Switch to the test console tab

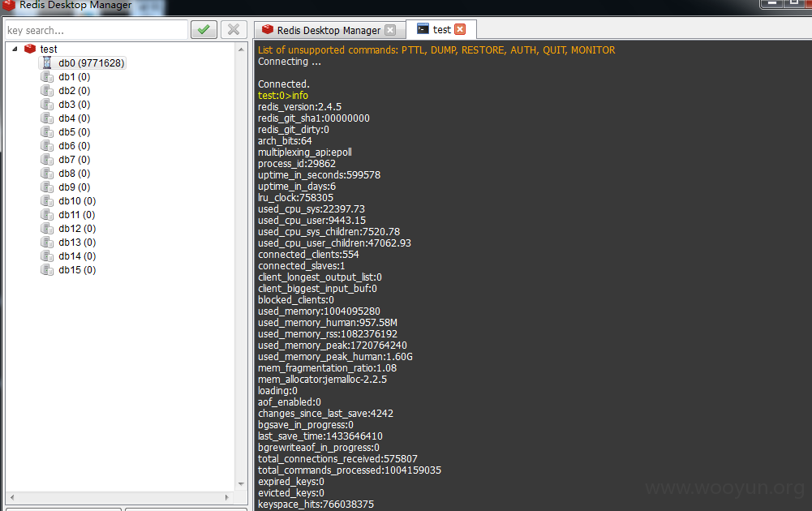441,29
